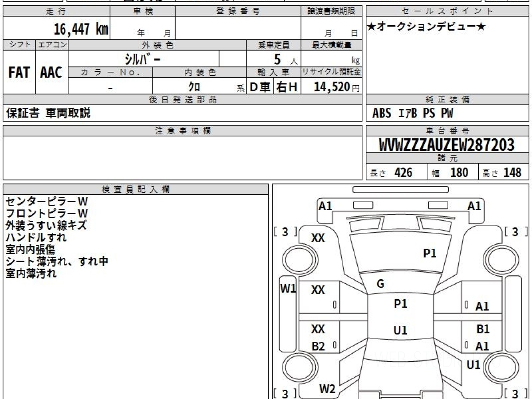Click the 長さ 426 length cell
Screen dimensions: 532x399
click(x=397, y=172)
